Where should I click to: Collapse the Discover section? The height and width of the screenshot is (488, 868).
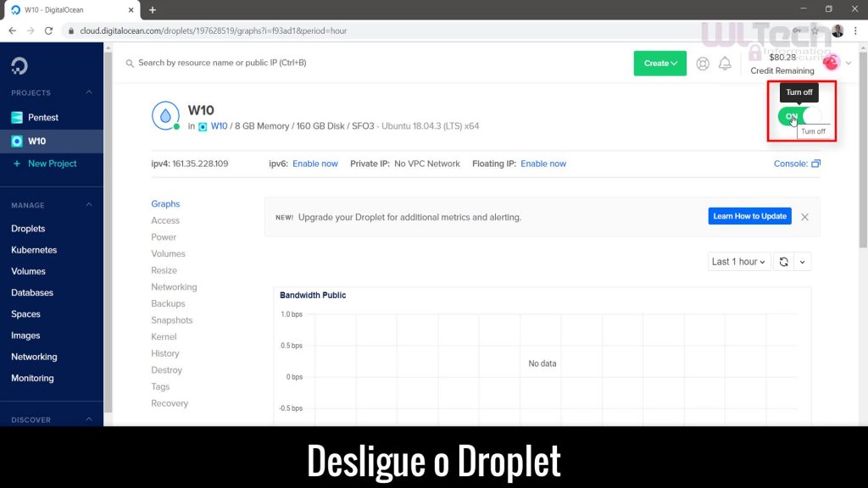click(x=88, y=419)
